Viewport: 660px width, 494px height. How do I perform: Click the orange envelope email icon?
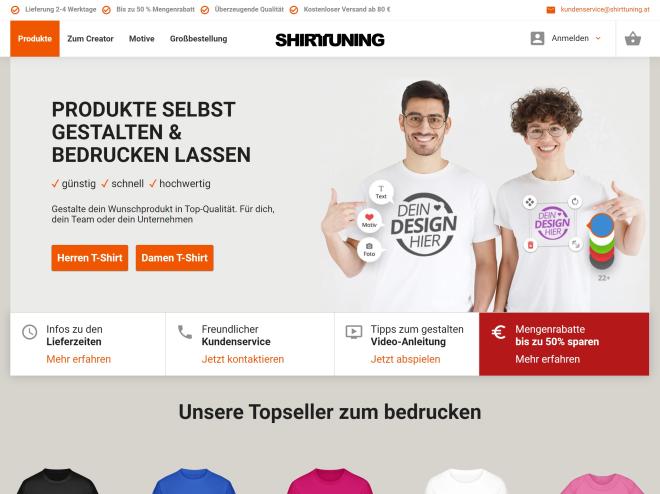pos(551,10)
